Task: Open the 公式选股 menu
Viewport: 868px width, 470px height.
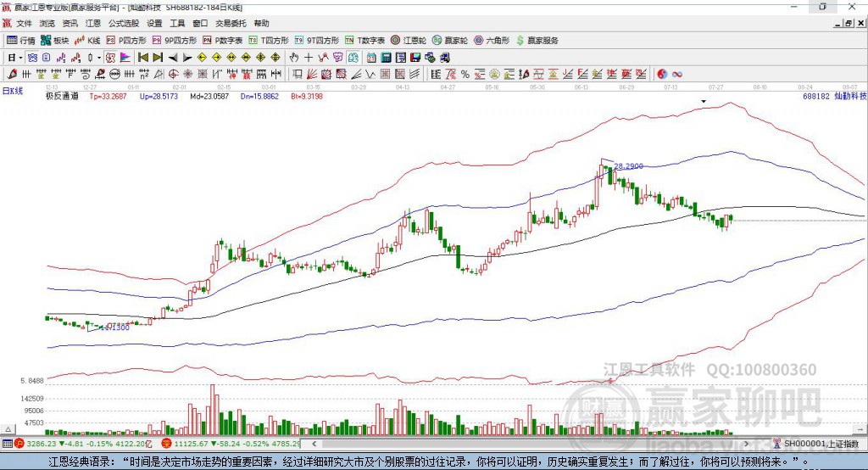Action: pos(124,23)
